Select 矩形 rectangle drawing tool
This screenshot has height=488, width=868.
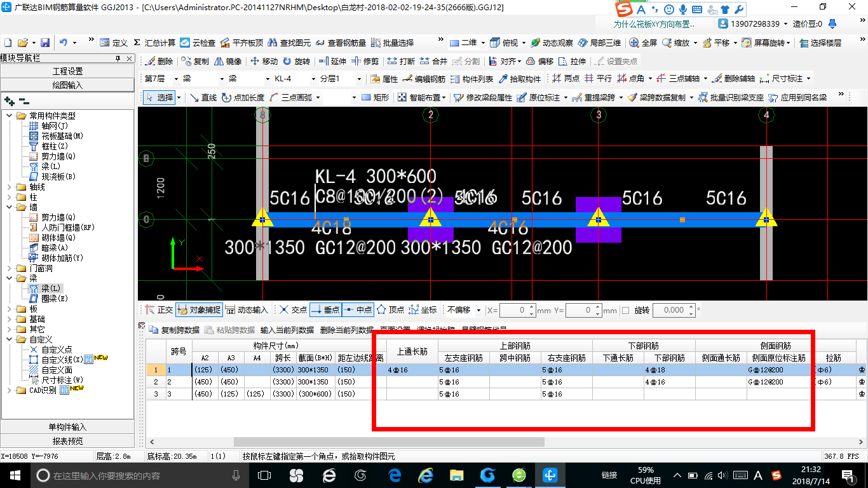pyautogui.click(x=375, y=97)
